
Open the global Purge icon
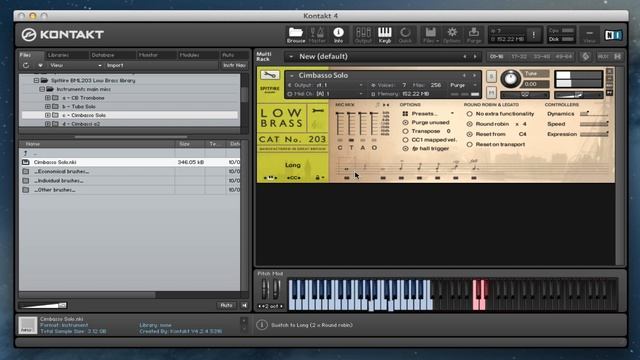[474, 35]
